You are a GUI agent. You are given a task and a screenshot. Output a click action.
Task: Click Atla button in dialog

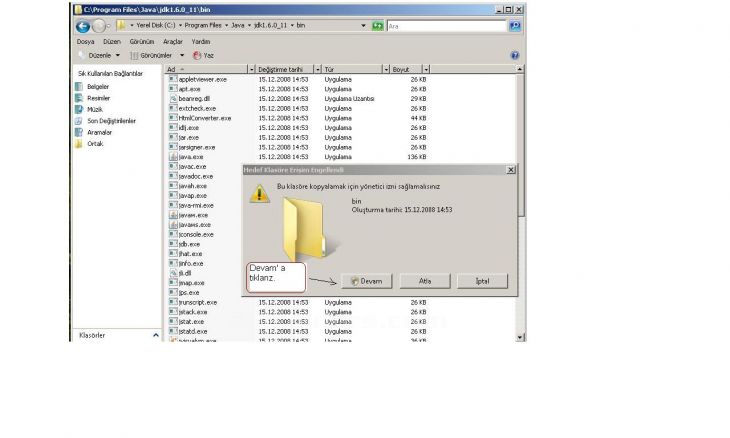click(425, 281)
